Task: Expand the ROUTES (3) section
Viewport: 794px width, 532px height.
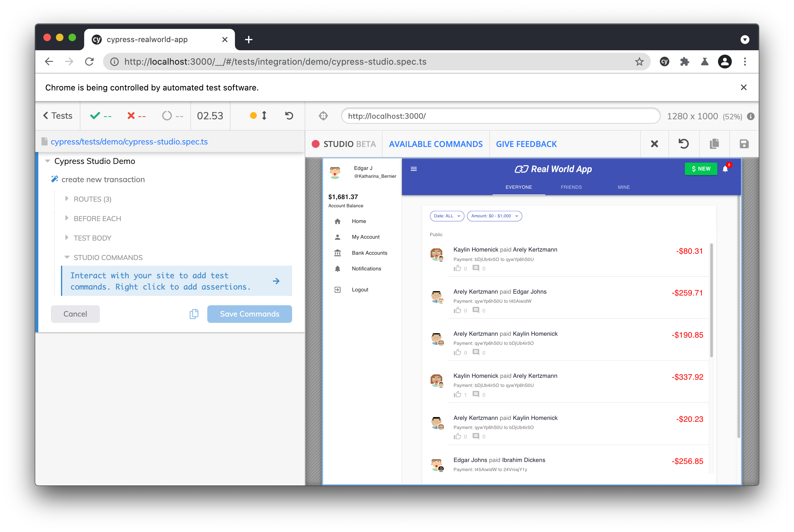Action: tap(92, 199)
